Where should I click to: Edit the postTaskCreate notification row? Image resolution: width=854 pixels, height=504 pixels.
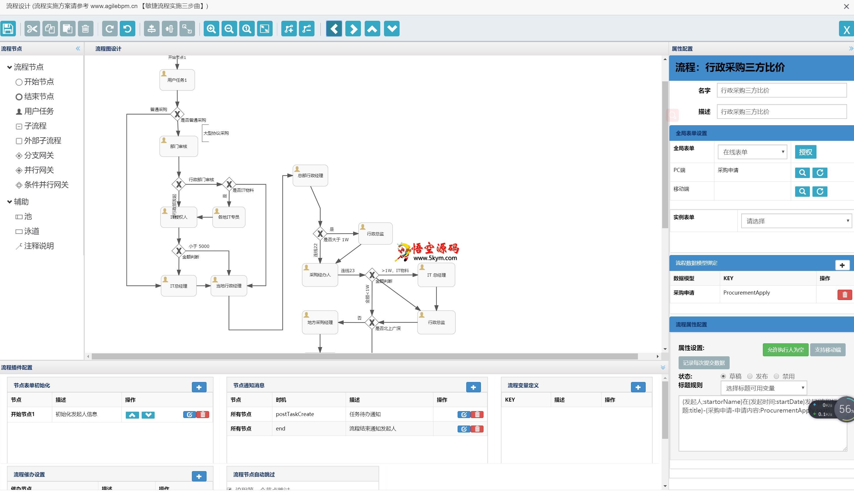pos(464,414)
